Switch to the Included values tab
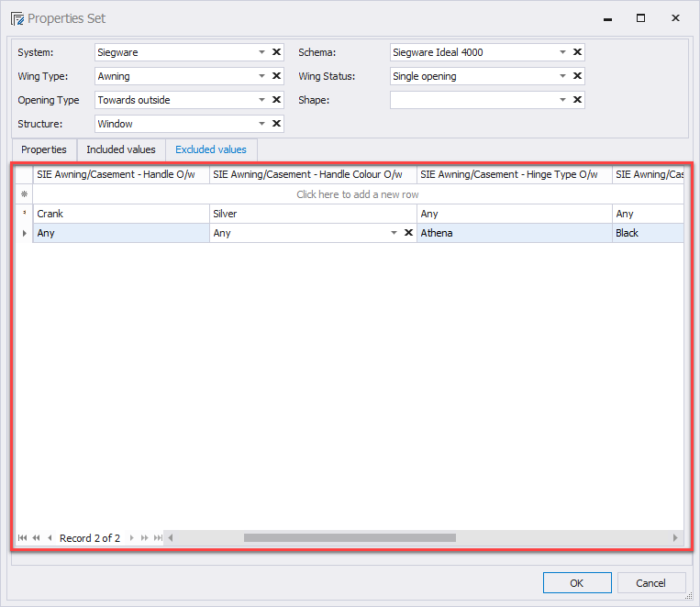This screenshot has height=607, width=700. click(121, 149)
